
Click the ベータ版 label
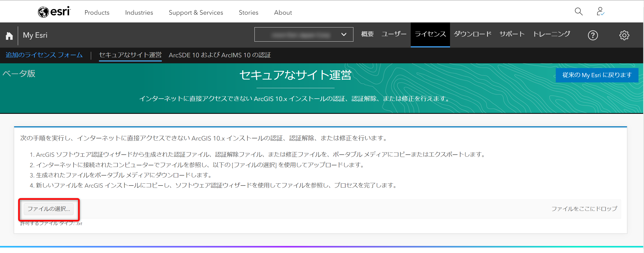[19, 74]
